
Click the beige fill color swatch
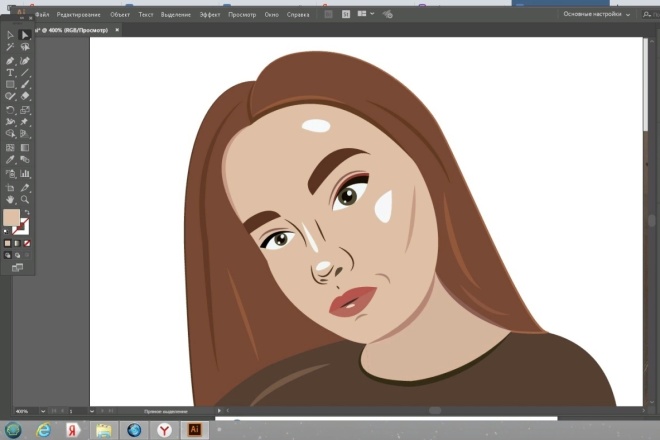pyautogui.click(x=11, y=217)
